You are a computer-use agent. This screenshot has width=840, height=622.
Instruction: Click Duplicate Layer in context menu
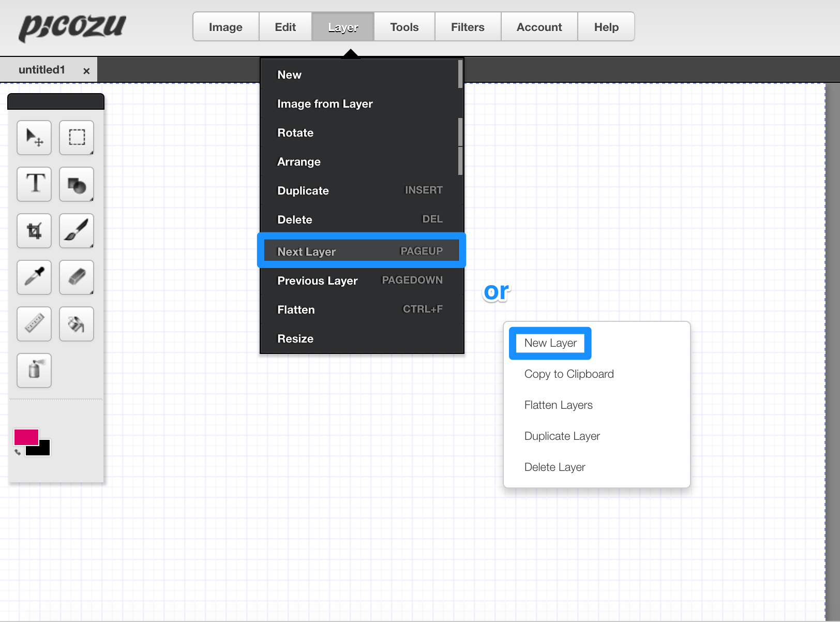coord(562,436)
